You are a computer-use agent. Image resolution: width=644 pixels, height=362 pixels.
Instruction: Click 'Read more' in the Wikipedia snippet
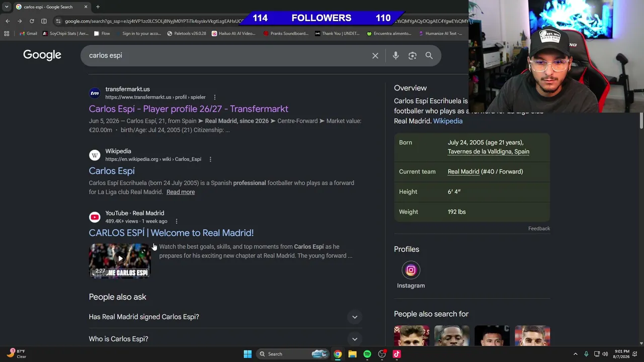[x=181, y=192]
